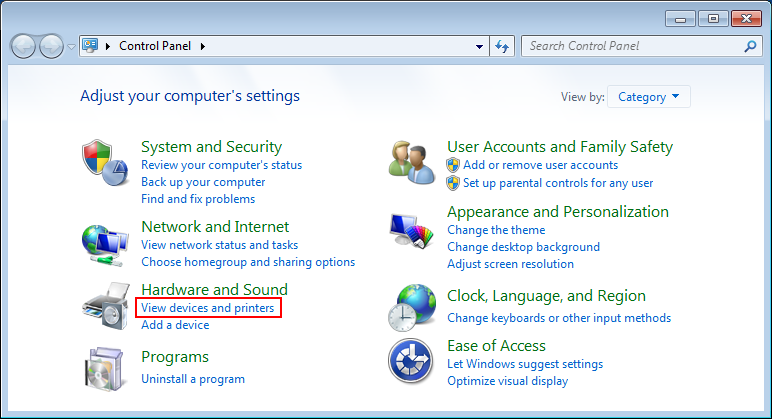Open Uninstall a program link

click(193, 379)
